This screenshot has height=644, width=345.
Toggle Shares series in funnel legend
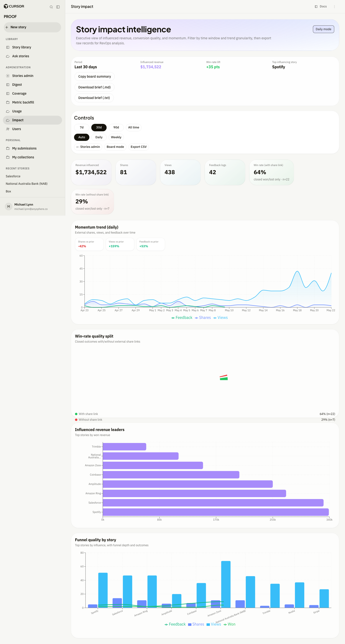coord(196,624)
